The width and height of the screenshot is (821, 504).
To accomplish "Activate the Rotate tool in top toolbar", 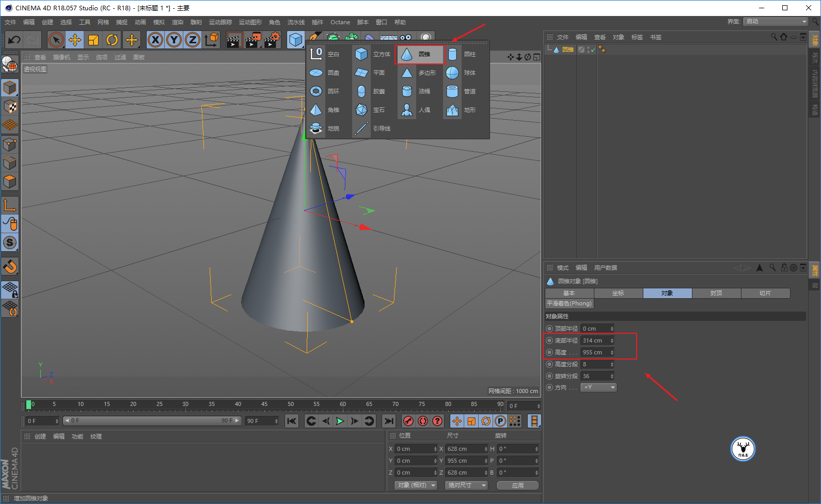I will tap(112, 40).
